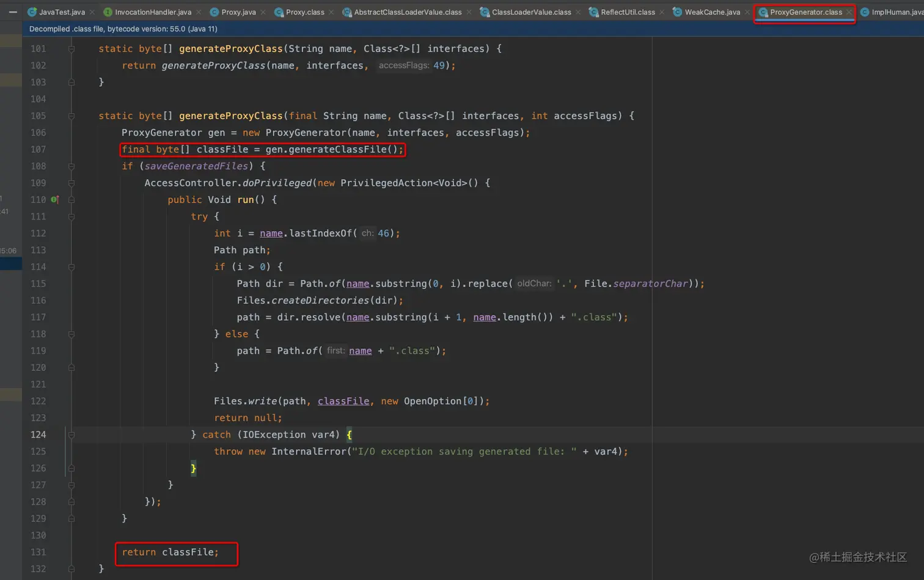The width and height of the screenshot is (924, 580).
Task: Click the I/O exception string literal on line 125
Action: 464,451
